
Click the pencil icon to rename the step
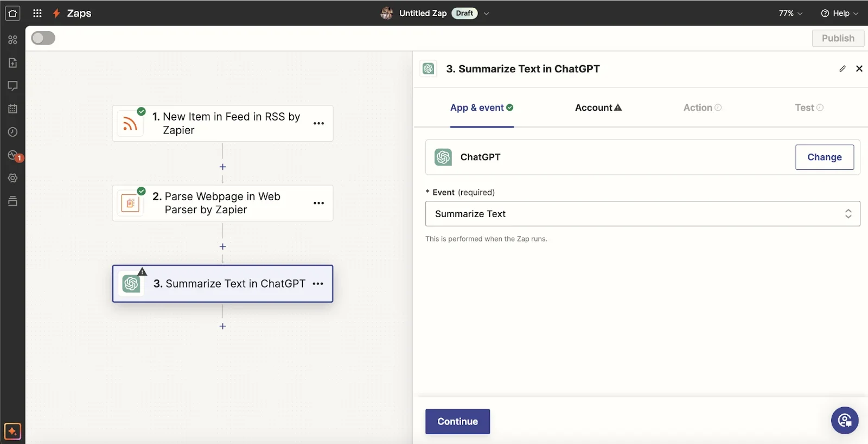843,68
